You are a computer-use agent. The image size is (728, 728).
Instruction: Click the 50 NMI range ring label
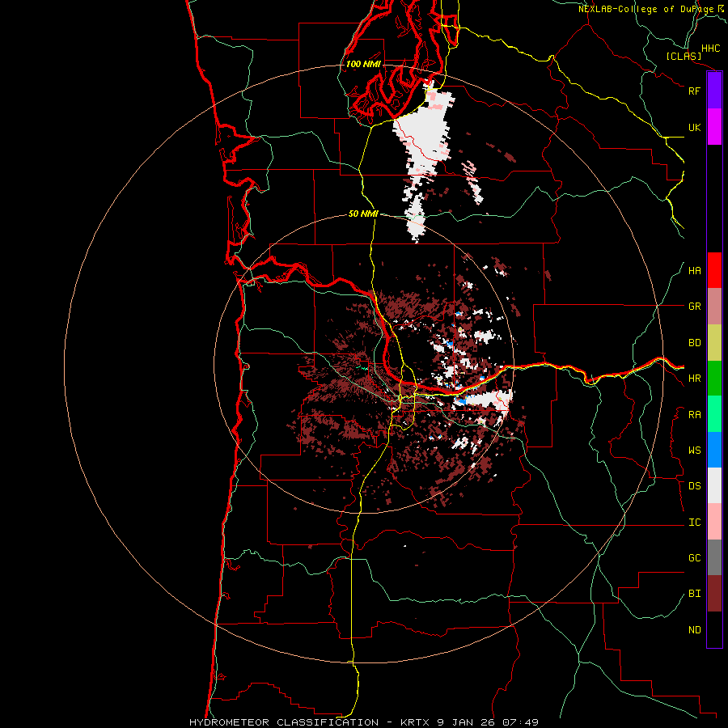[363, 214]
